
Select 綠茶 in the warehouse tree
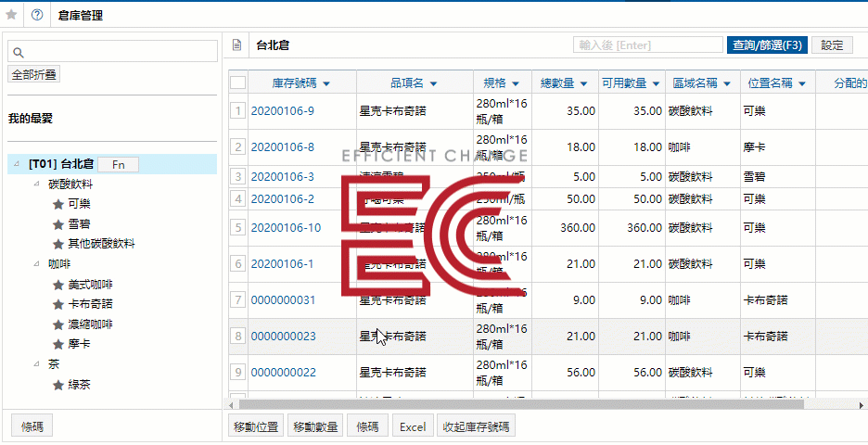click(x=79, y=386)
